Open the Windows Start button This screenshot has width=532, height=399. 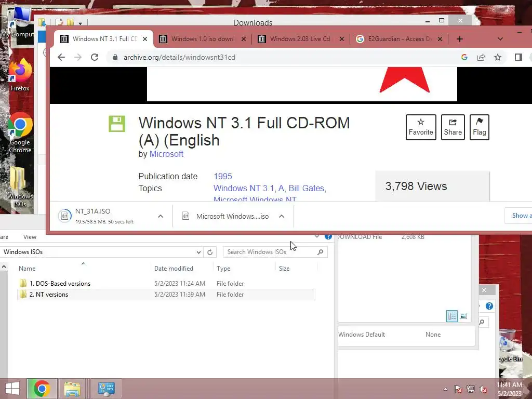pyautogui.click(x=12, y=389)
